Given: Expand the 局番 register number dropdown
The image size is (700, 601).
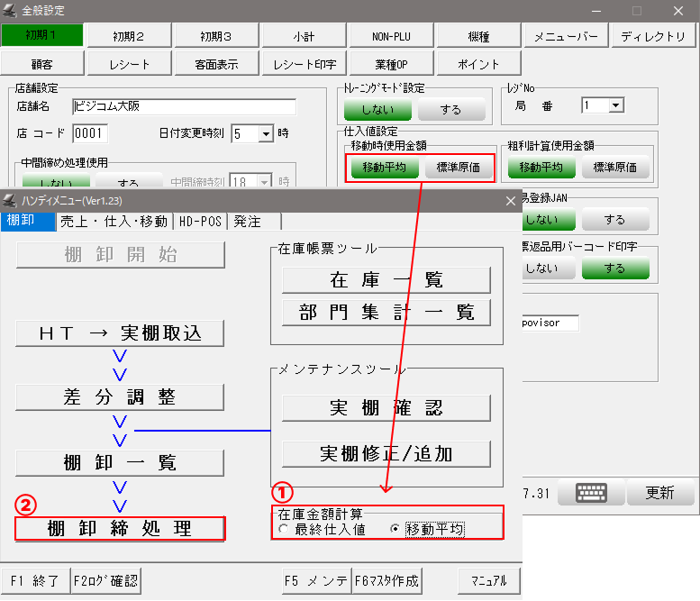Looking at the screenshot, I should [616, 105].
